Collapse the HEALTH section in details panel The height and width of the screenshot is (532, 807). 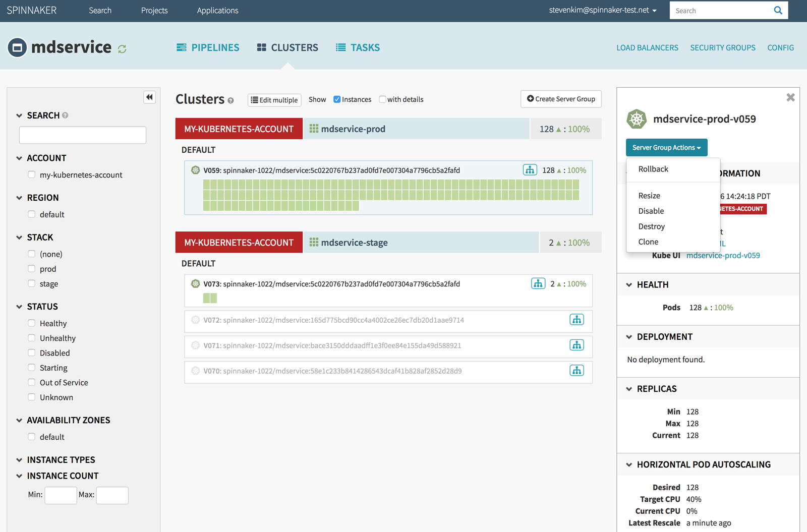(x=629, y=285)
